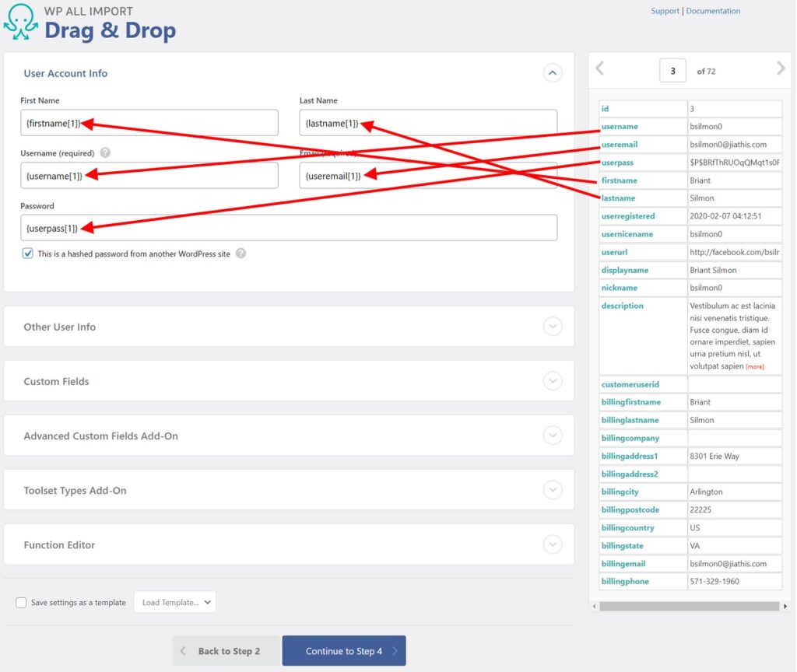Select the billingaddress1 field label
The image size is (797, 672).
coord(630,456)
